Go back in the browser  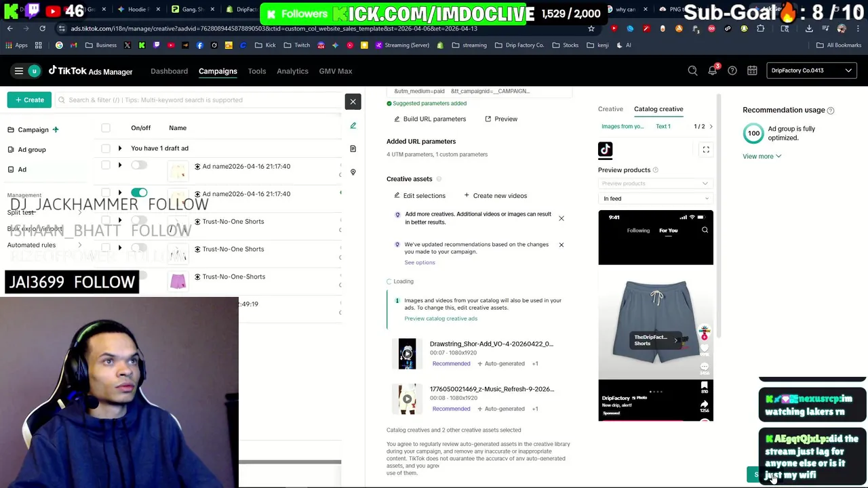click(9, 28)
